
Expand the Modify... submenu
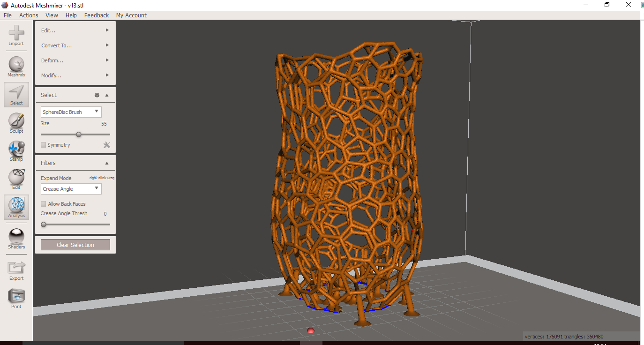click(75, 75)
